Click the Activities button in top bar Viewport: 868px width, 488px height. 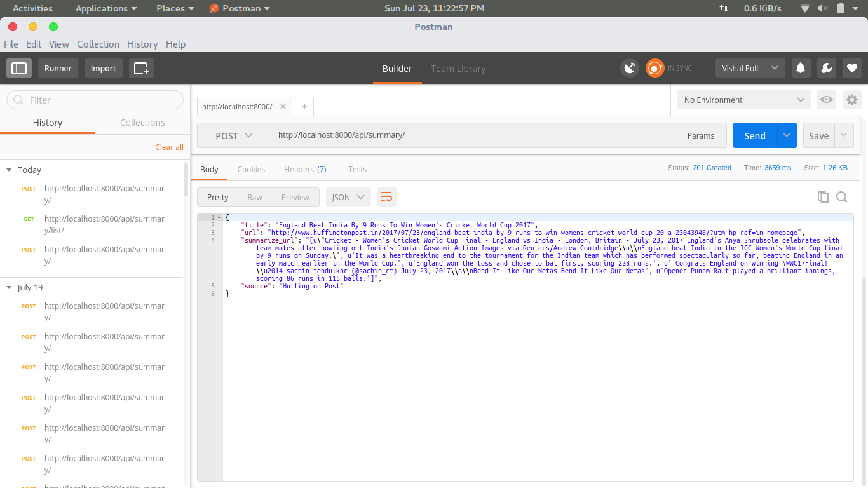[32, 8]
